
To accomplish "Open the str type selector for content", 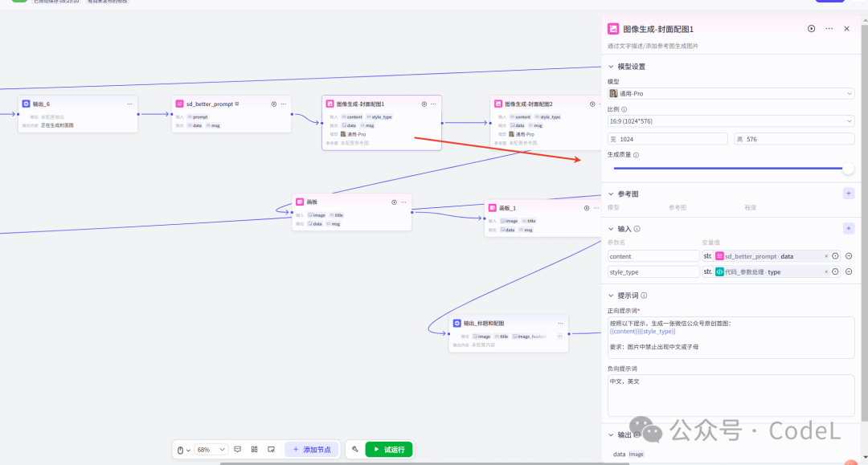I will pos(707,256).
